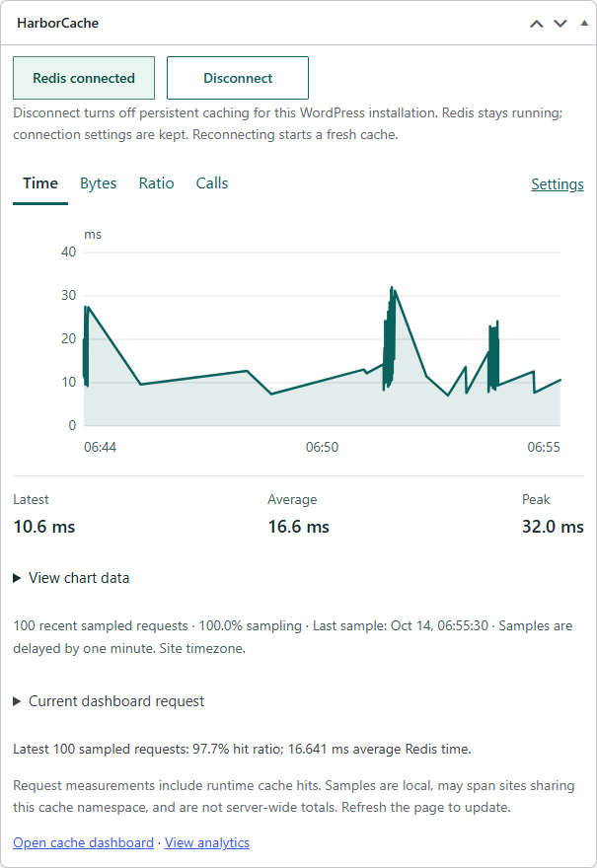
Task: Click the 97.7% hit ratio summary line
Action: click(x=242, y=749)
